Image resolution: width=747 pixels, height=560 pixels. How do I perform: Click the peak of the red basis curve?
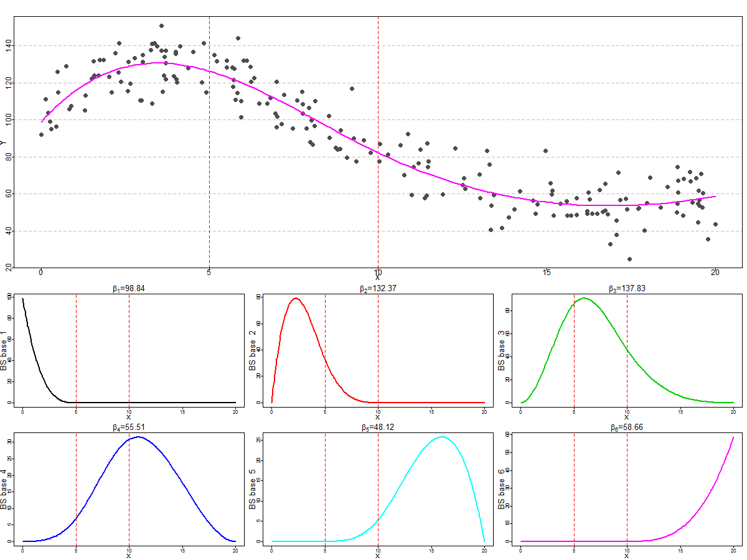pos(295,298)
